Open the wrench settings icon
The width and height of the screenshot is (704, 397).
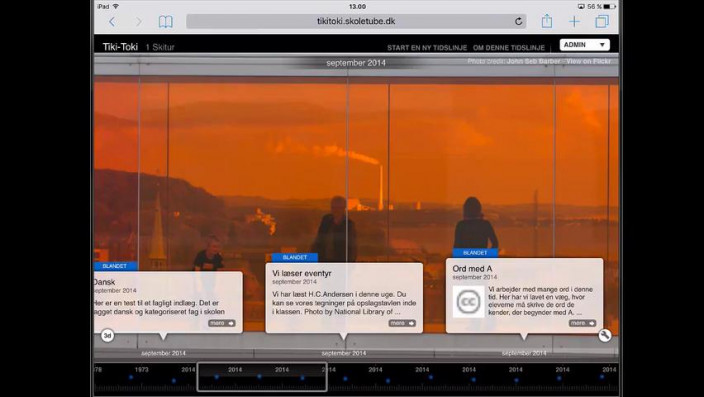[605, 335]
